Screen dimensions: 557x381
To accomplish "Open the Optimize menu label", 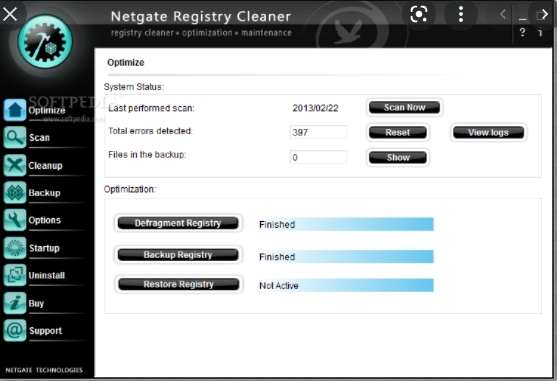I will pos(47,110).
